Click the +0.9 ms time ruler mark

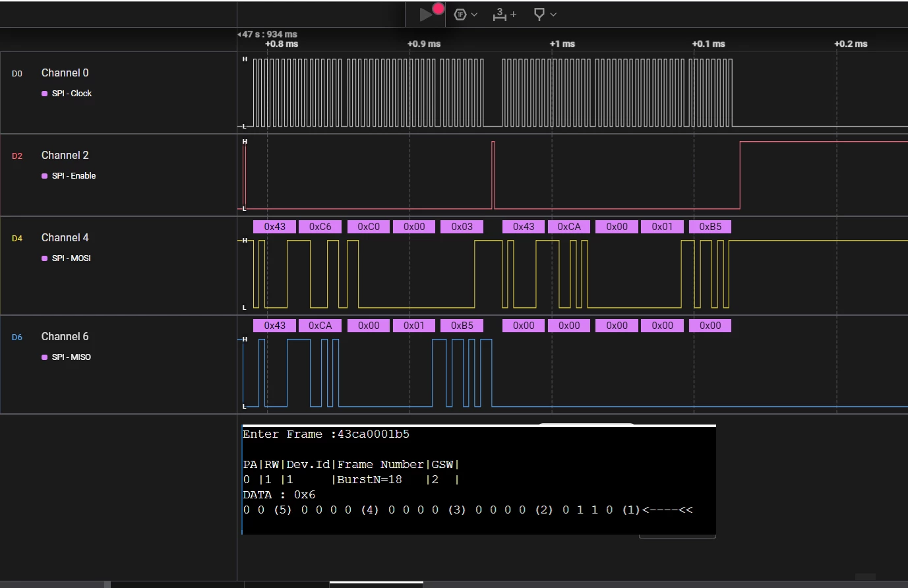click(423, 44)
